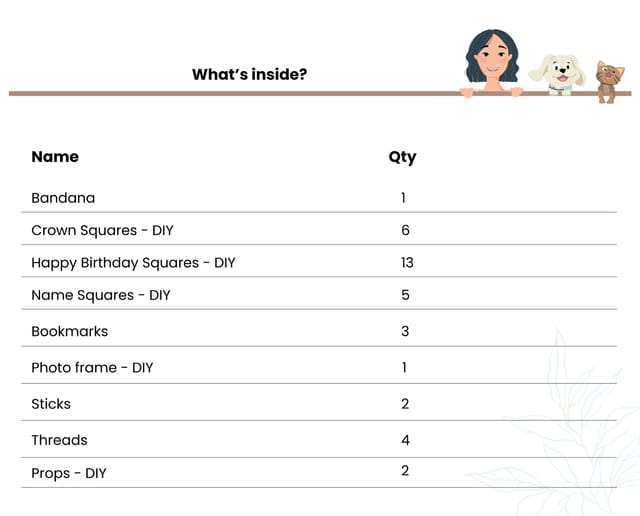Click the Qty column header

point(402,157)
